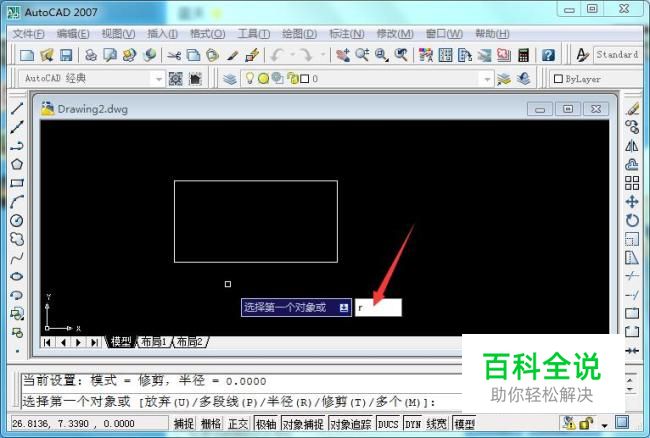Select the Insert Block tool
Viewport: 650px width, 438px height.
click(17, 314)
